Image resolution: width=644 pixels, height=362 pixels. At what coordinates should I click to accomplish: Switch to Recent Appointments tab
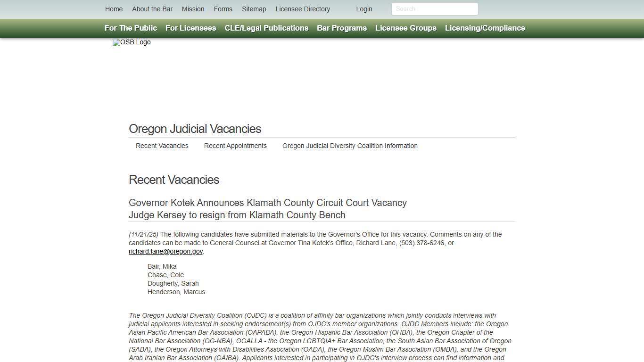pyautogui.click(x=235, y=146)
